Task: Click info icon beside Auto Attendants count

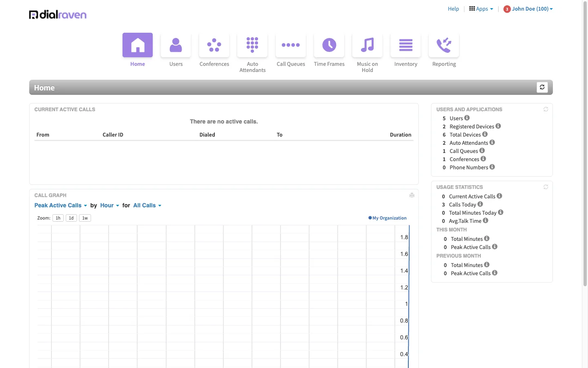Action: coord(492,142)
